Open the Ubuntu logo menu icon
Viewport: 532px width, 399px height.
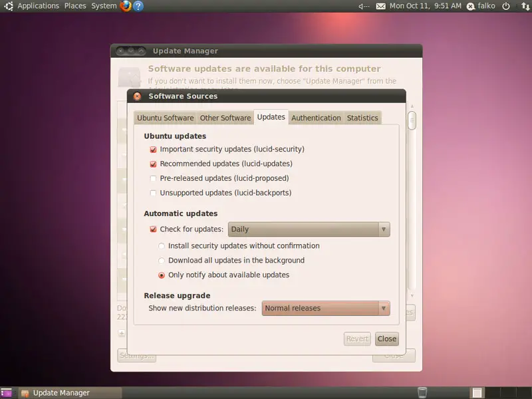pyautogui.click(x=9, y=6)
